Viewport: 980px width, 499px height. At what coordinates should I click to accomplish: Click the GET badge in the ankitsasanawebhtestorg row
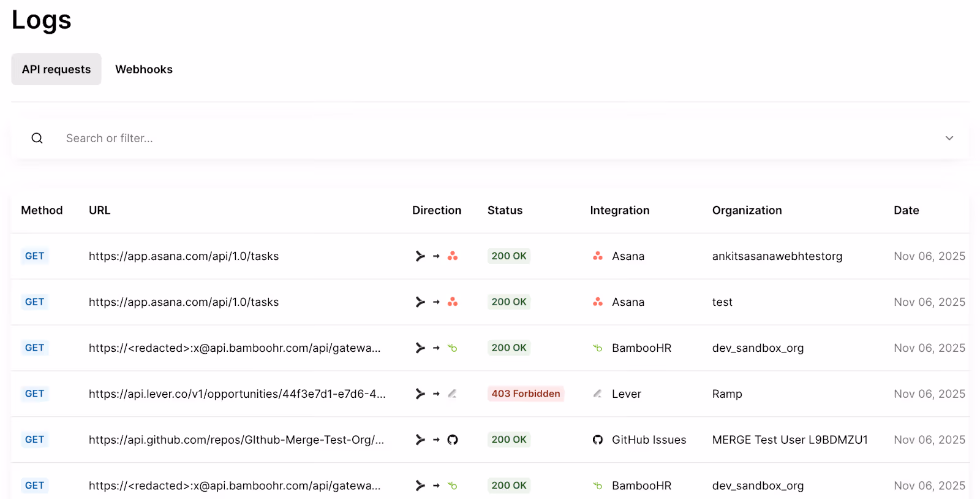click(35, 256)
